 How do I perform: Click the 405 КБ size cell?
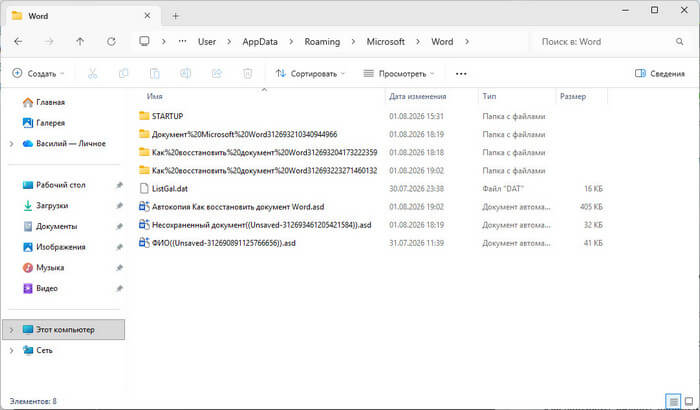point(592,207)
